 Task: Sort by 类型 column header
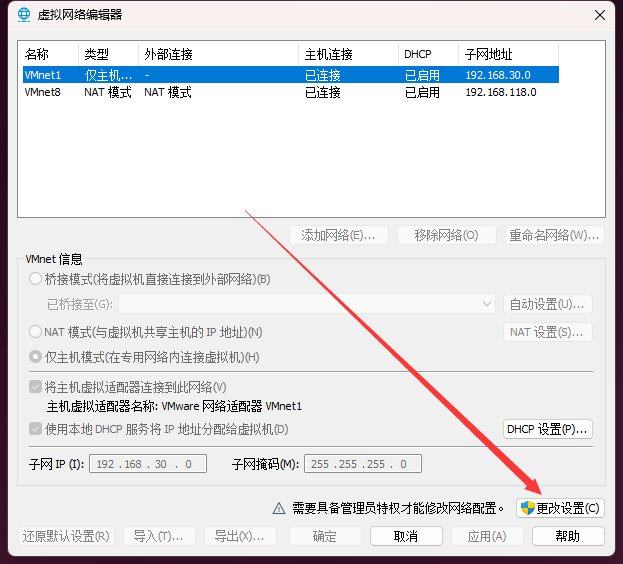(108, 54)
